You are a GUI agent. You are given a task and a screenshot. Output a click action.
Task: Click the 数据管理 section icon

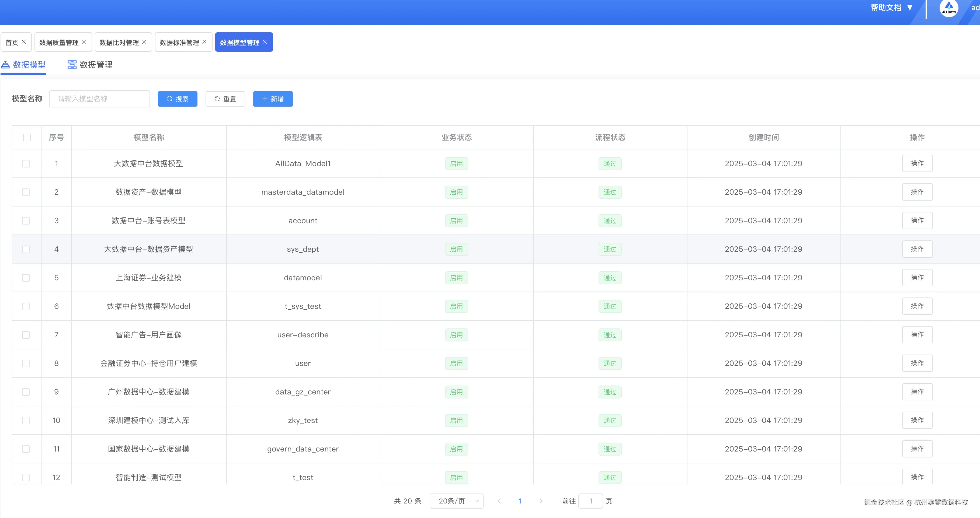72,65
